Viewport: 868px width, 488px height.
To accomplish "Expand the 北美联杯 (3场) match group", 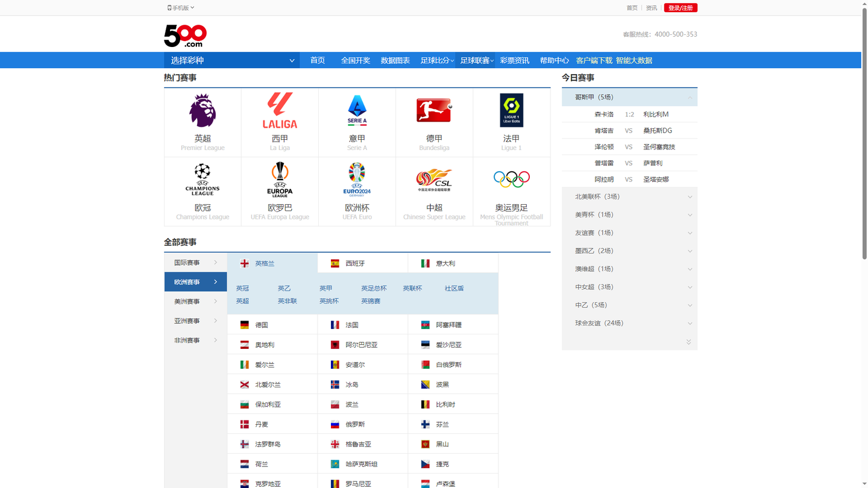I will point(629,196).
